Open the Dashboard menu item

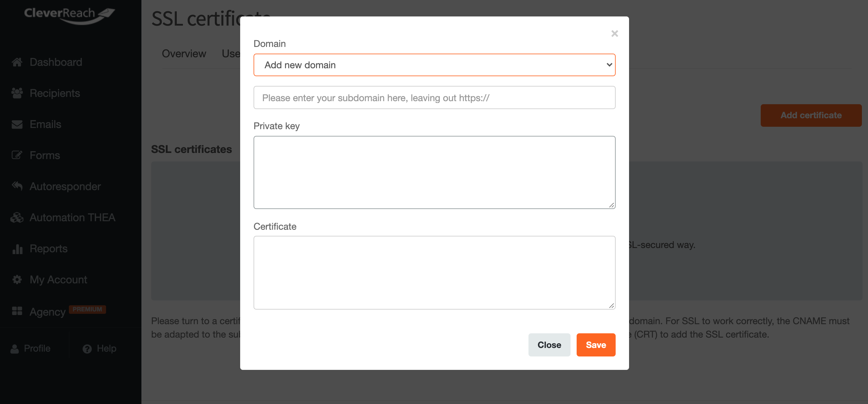[x=56, y=62]
